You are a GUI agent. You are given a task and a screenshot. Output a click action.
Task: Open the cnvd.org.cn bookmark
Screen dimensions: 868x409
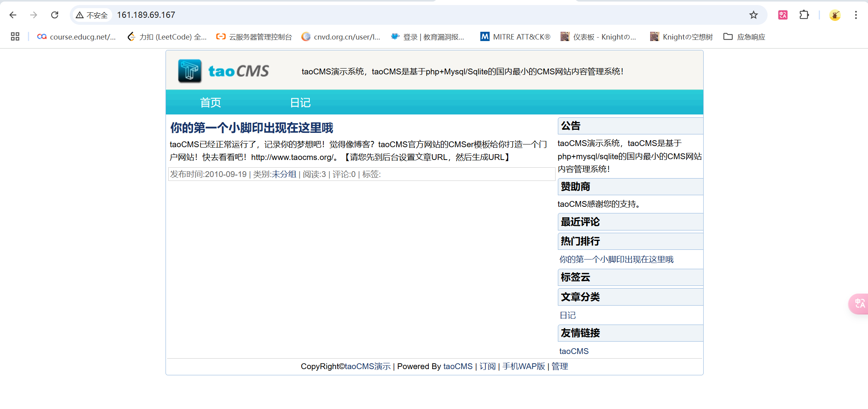[341, 37]
